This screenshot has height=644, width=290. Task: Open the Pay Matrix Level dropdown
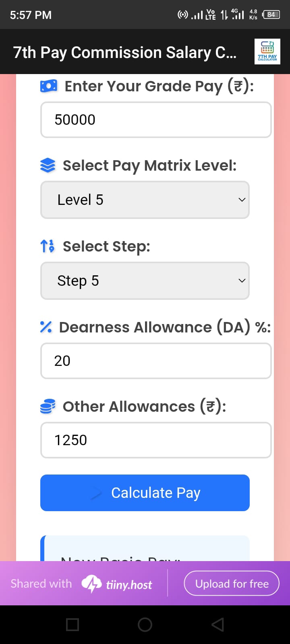pyautogui.click(x=145, y=200)
